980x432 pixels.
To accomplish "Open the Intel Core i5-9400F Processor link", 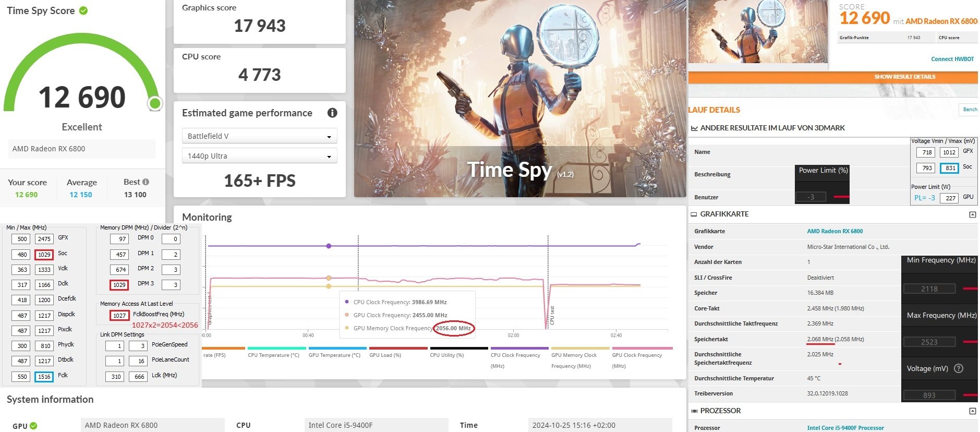I will point(845,428).
